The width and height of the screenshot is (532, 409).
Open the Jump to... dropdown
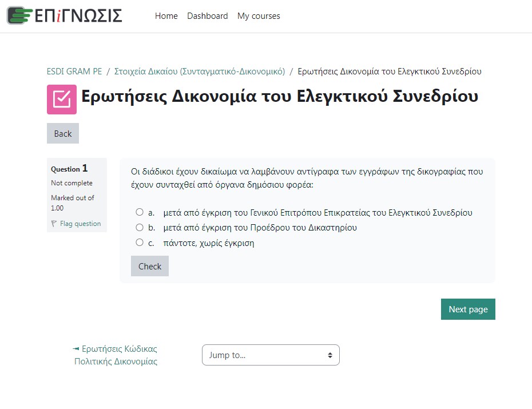coord(271,355)
